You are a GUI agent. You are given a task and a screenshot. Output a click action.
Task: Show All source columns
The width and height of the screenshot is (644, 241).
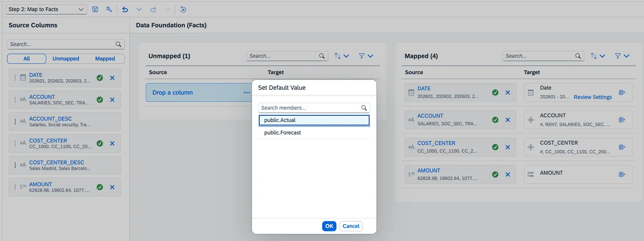point(27,58)
